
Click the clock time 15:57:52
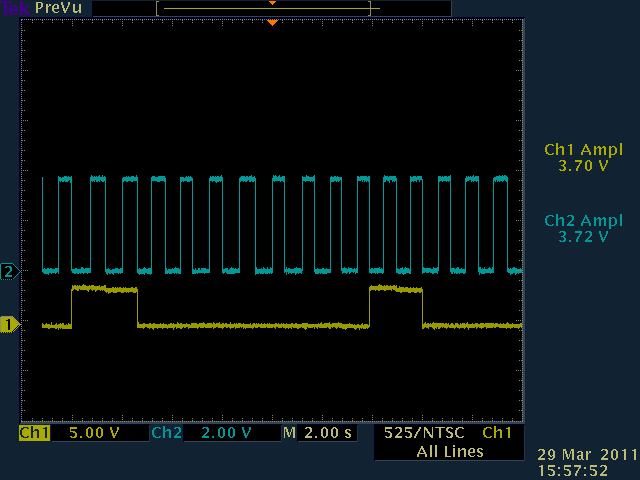click(572, 469)
